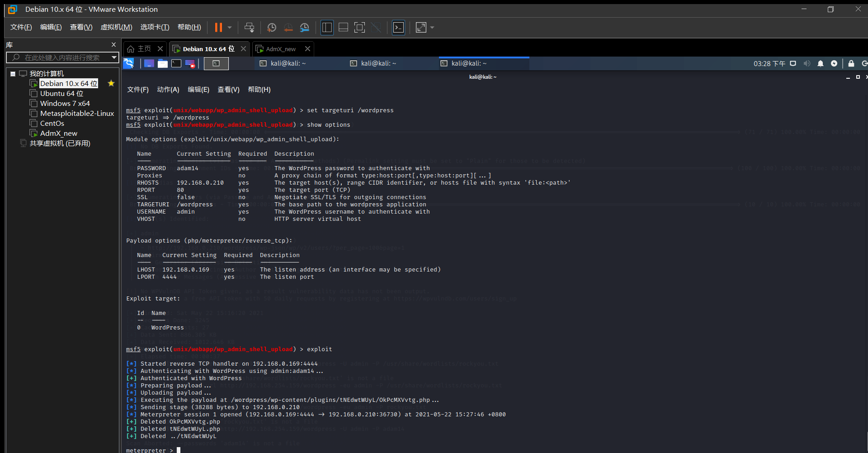This screenshot has height=453, width=868.
Task: Toggle the favorite star for Debian VM
Action: click(111, 83)
